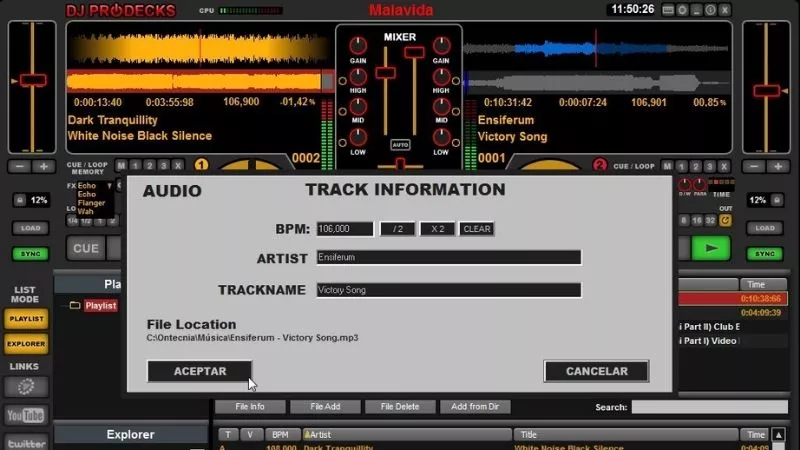Toggle right deck SYNC button
Viewport: 800px width, 450px height.
click(765, 254)
